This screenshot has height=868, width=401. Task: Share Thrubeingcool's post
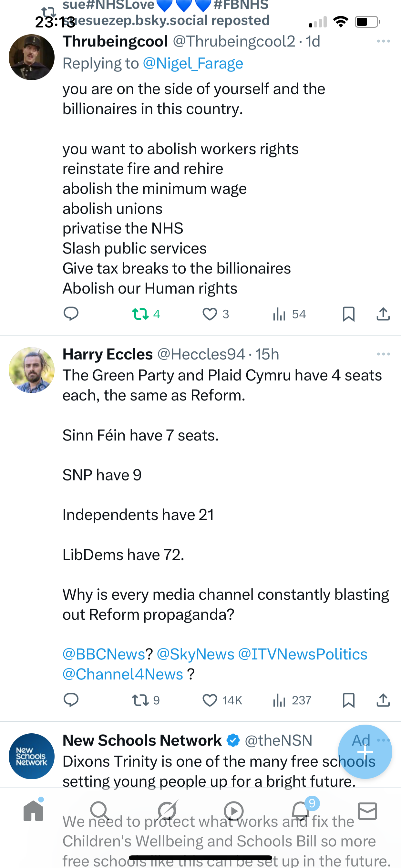tap(383, 314)
